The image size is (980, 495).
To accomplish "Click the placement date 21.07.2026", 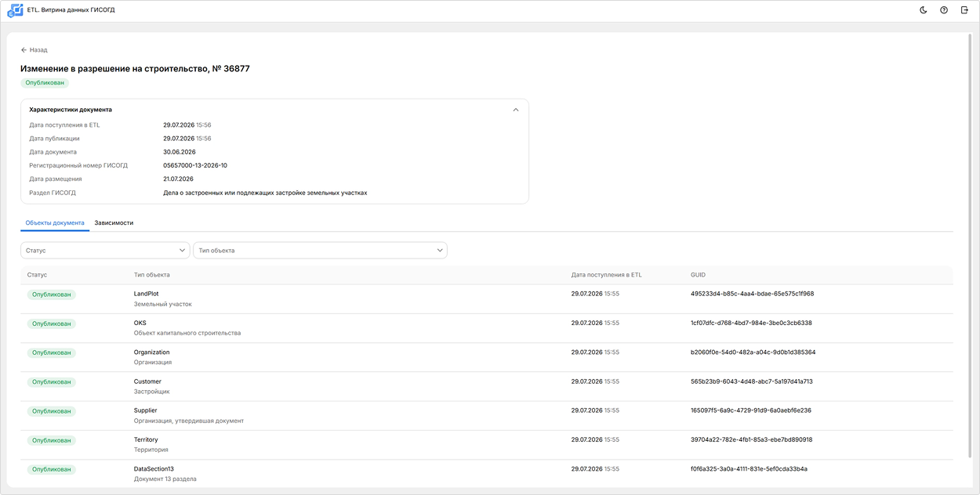I will click(178, 179).
